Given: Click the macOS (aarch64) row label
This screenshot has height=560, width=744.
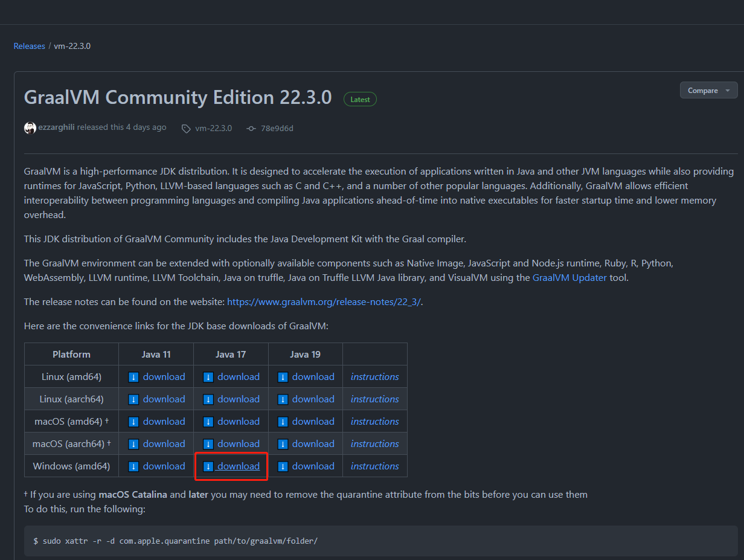Looking at the screenshot, I should click(x=71, y=444).
